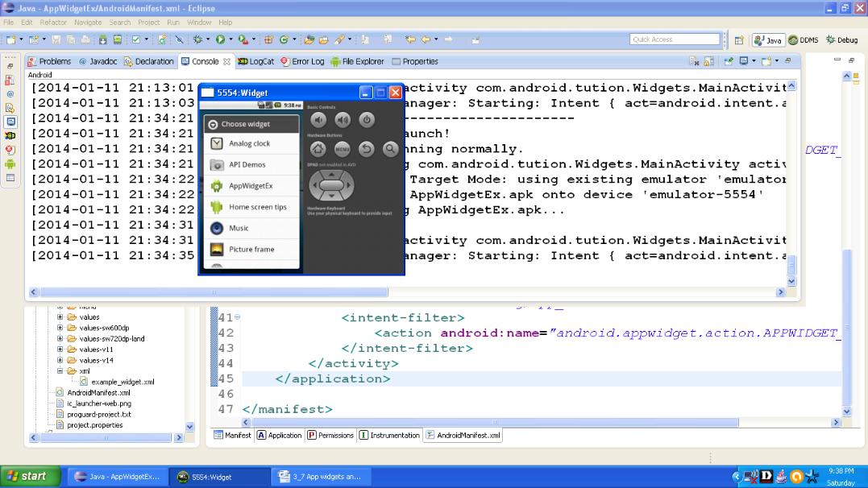Toggle the Console Scroll Lock icon

tap(708, 61)
